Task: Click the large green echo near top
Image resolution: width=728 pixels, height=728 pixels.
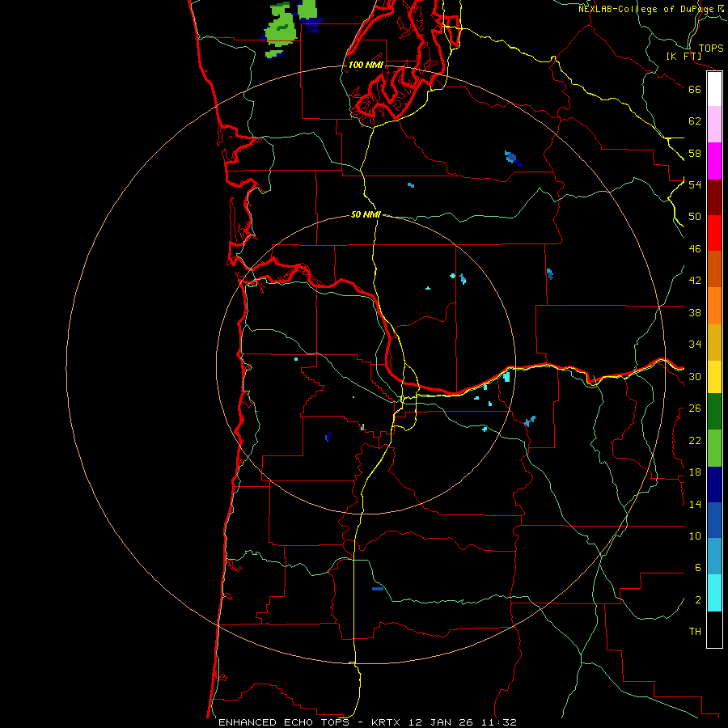Action: point(281,28)
